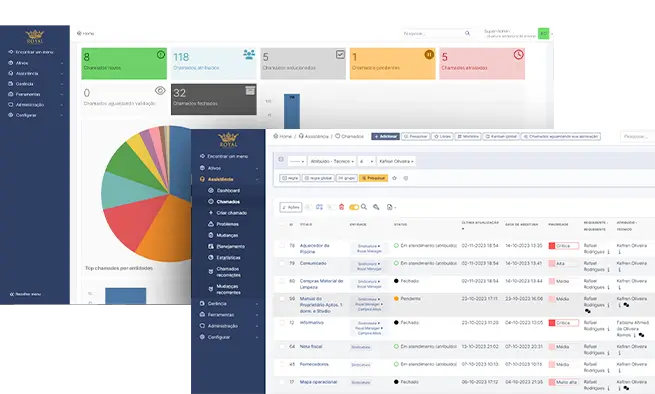Tick the checkbox for the Comunicado ticket
This screenshot has width=655, height=394.
coord(282,263)
